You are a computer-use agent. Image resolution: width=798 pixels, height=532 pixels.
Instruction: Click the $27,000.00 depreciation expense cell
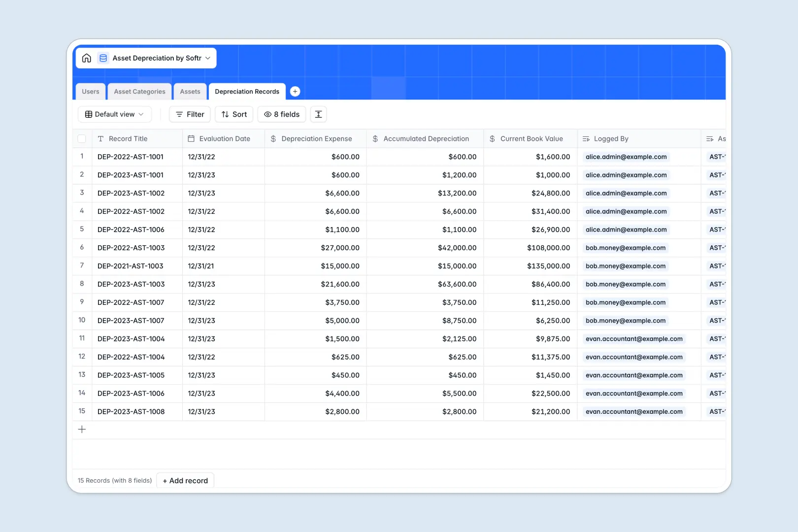coord(316,248)
